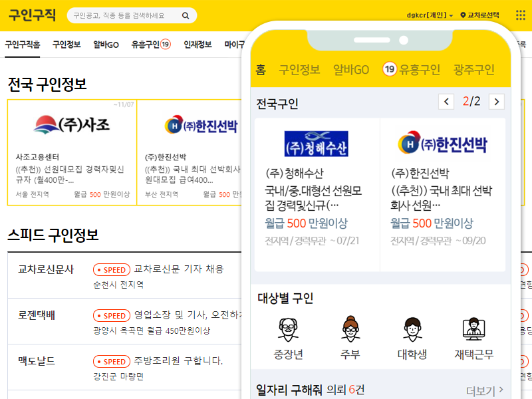The height and width of the screenshot is (399, 532).
Task: Open the dgkcr[개인] account dropdown
Action: point(430,15)
